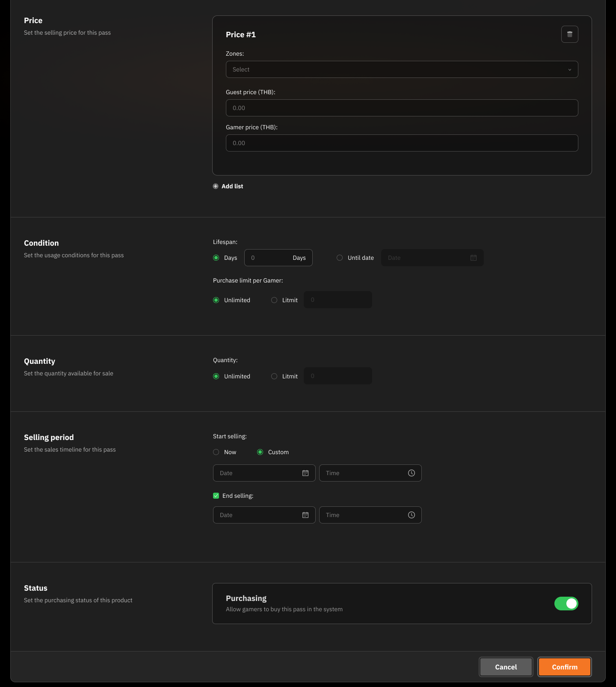Viewport: 616px width, 687px height.
Task: Click the Until date Date field
Action: (x=432, y=258)
